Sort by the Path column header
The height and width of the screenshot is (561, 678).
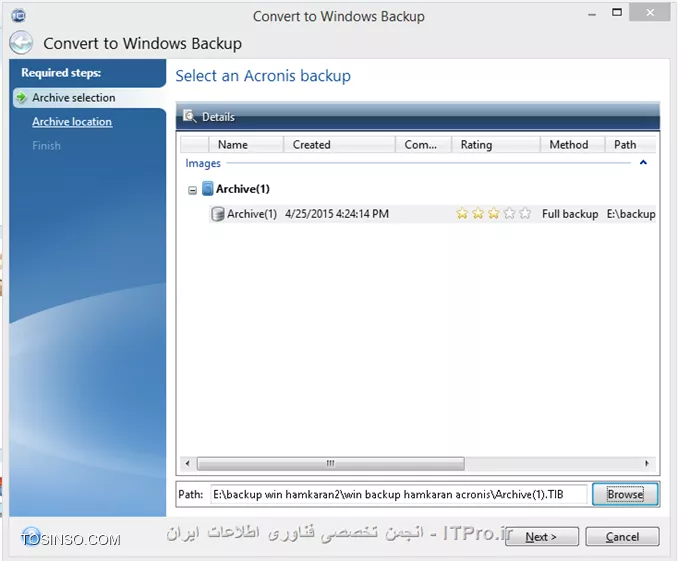pos(630,144)
